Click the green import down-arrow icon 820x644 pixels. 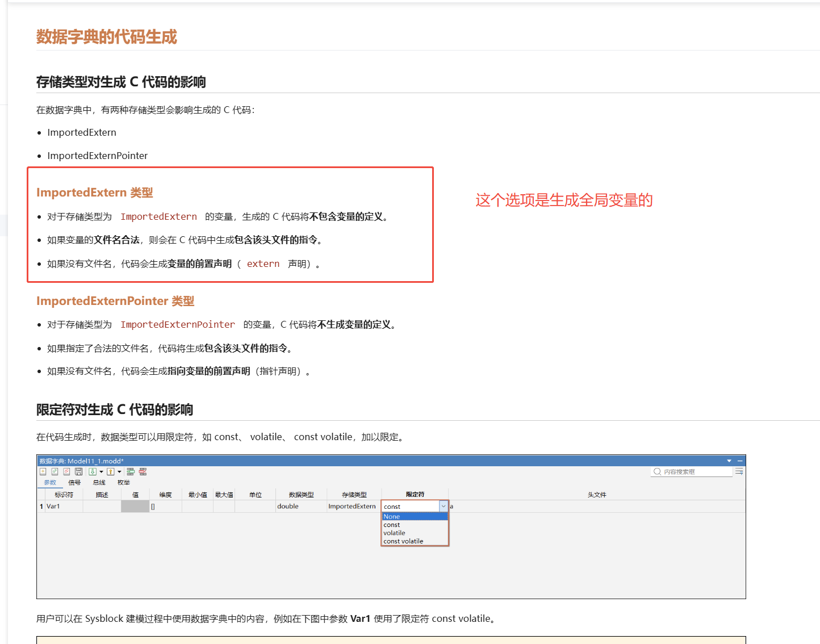pyautogui.click(x=93, y=471)
